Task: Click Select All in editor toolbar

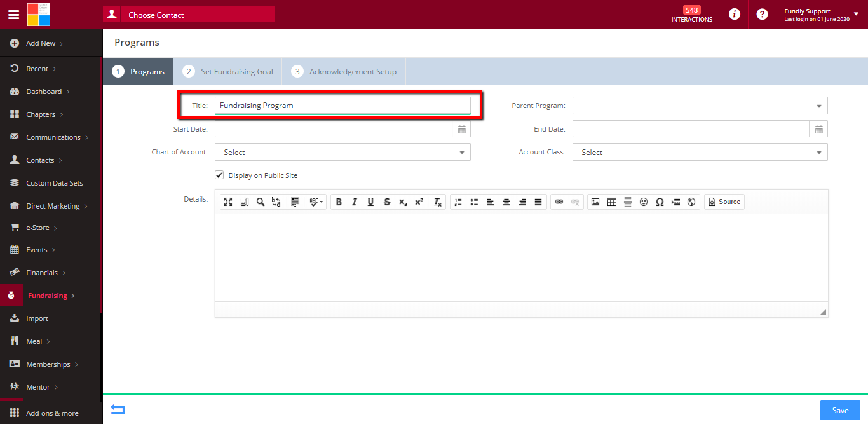Action: click(295, 202)
